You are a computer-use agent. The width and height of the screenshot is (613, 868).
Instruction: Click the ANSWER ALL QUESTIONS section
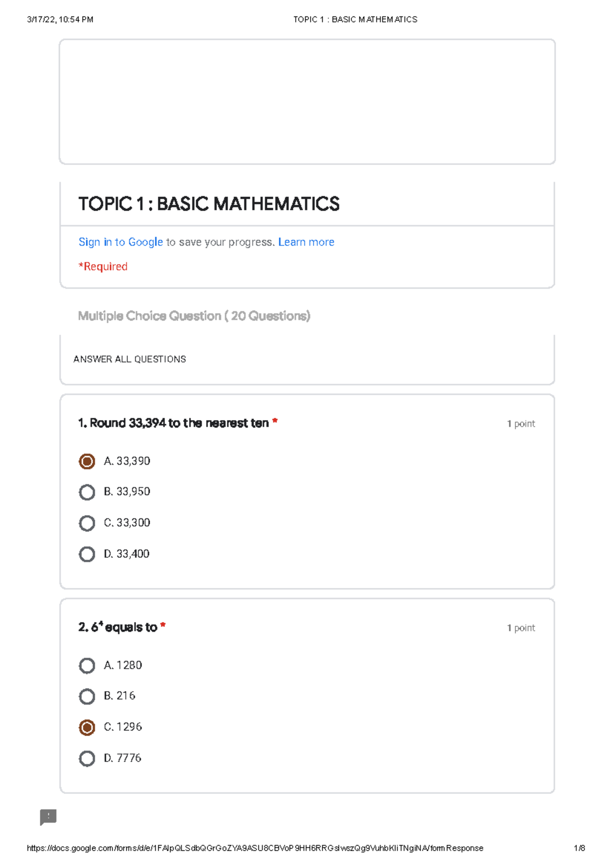(130, 359)
